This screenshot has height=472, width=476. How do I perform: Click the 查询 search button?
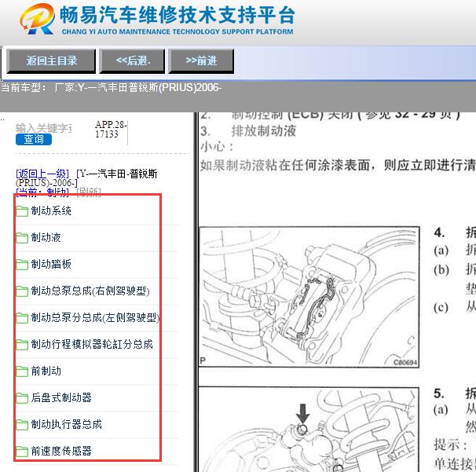(x=34, y=139)
